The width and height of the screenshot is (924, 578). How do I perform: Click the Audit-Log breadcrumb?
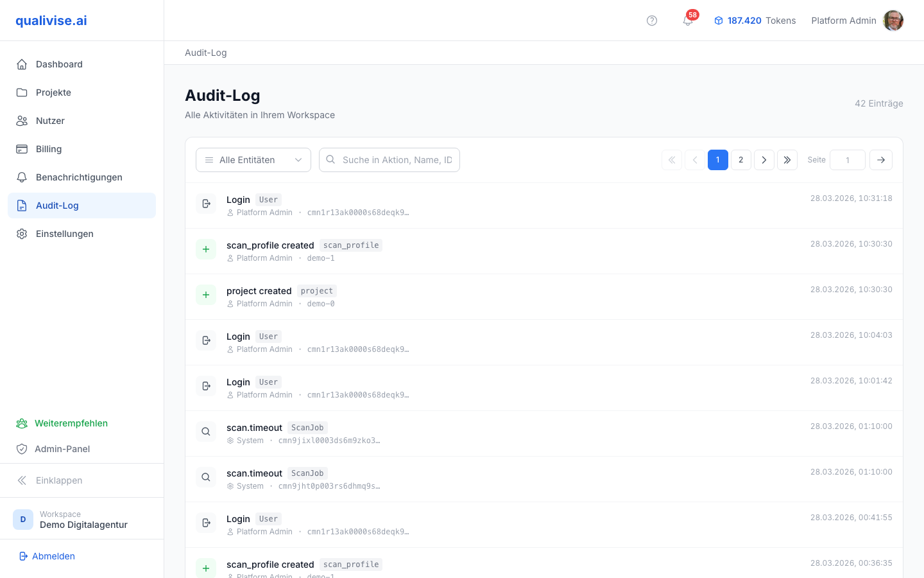(206, 53)
